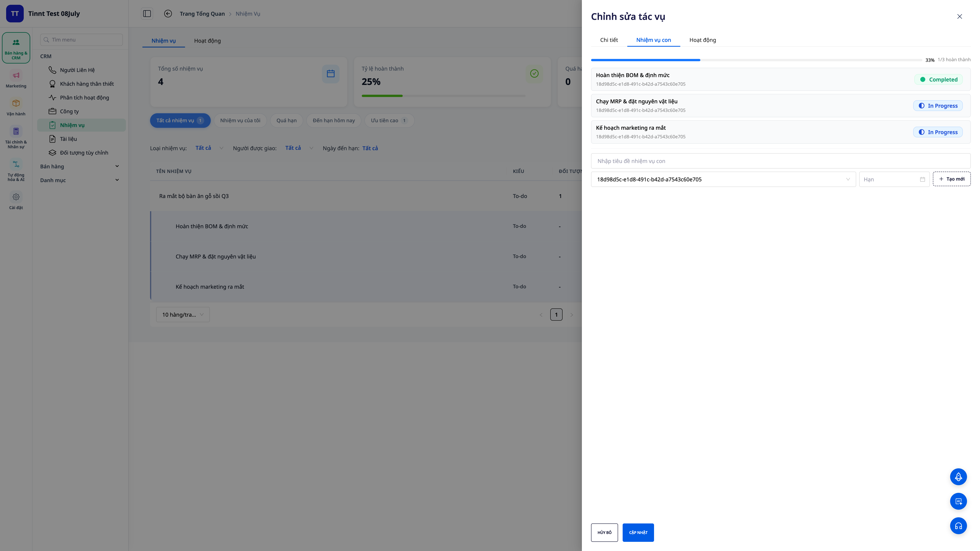Open Khách hàng thân thiết menu item
This screenshot has width=980, height=551.
click(81, 84)
